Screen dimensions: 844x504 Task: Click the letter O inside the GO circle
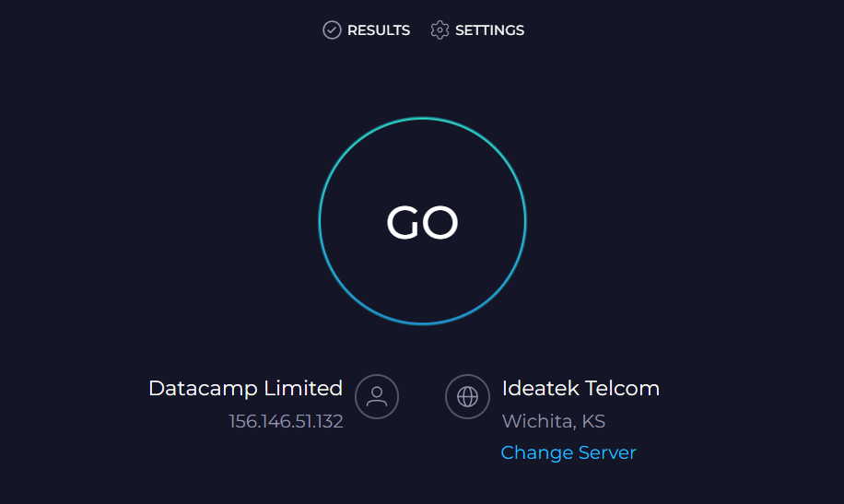pos(440,222)
